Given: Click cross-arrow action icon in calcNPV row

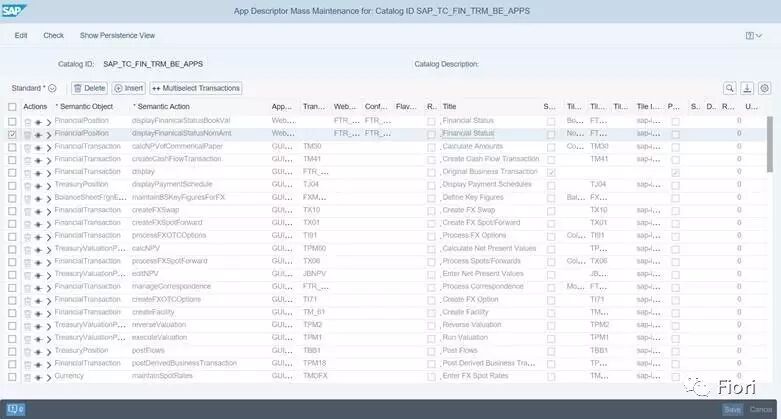Looking at the screenshot, I should pyautogui.click(x=38, y=250).
